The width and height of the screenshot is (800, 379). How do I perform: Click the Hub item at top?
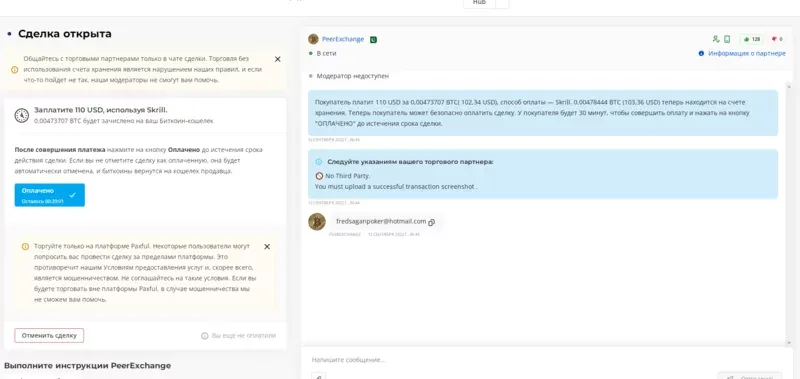[479, 3]
